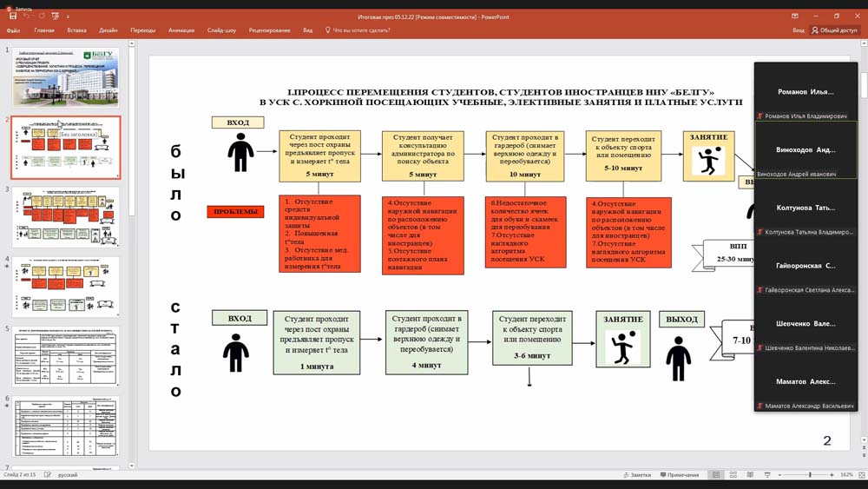Screen dimensions: 868x489
Task: Expand Customize Quick Access Toolbar dropdown
Action: (x=69, y=17)
